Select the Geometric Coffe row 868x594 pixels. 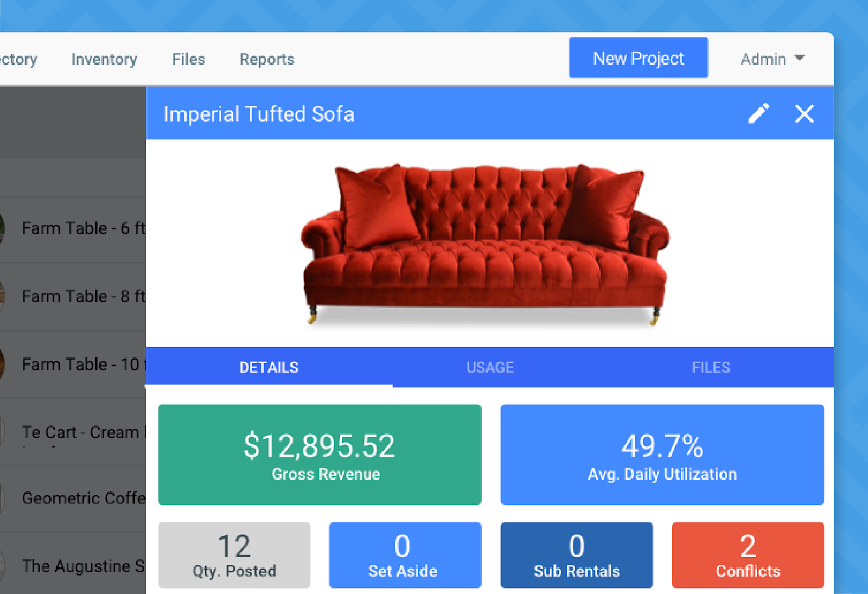point(73,498)
